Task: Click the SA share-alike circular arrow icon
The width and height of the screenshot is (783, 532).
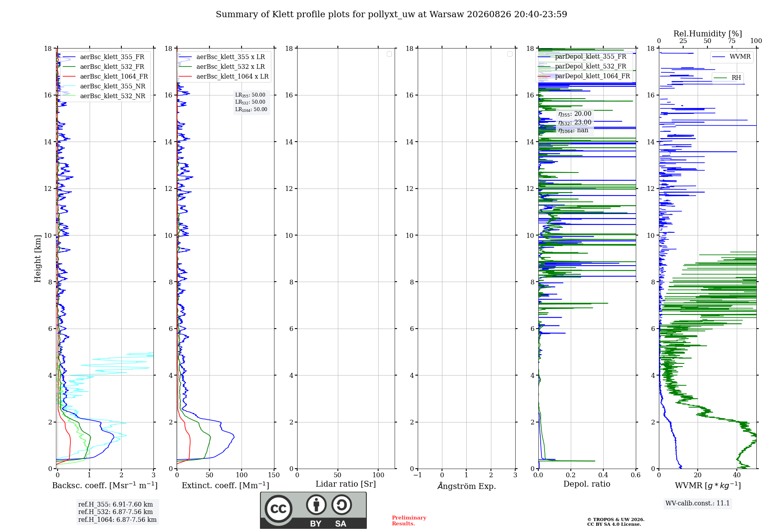Action: click(341, 505)
